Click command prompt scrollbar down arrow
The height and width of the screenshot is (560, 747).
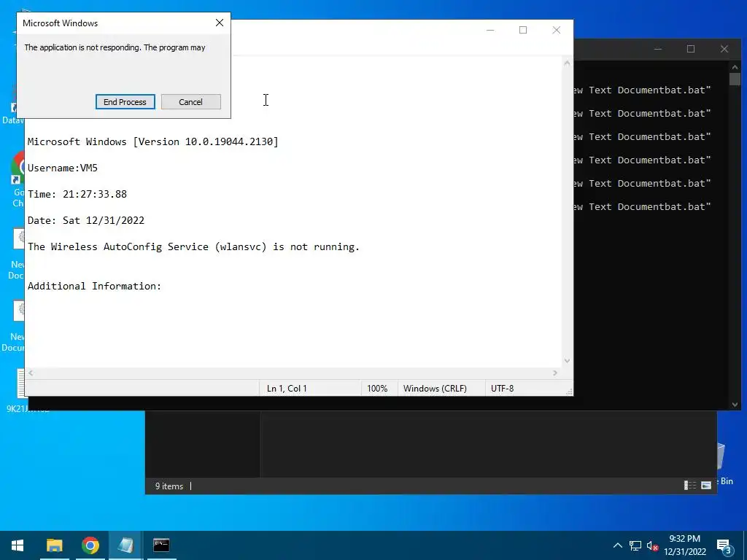click(735, 404)
